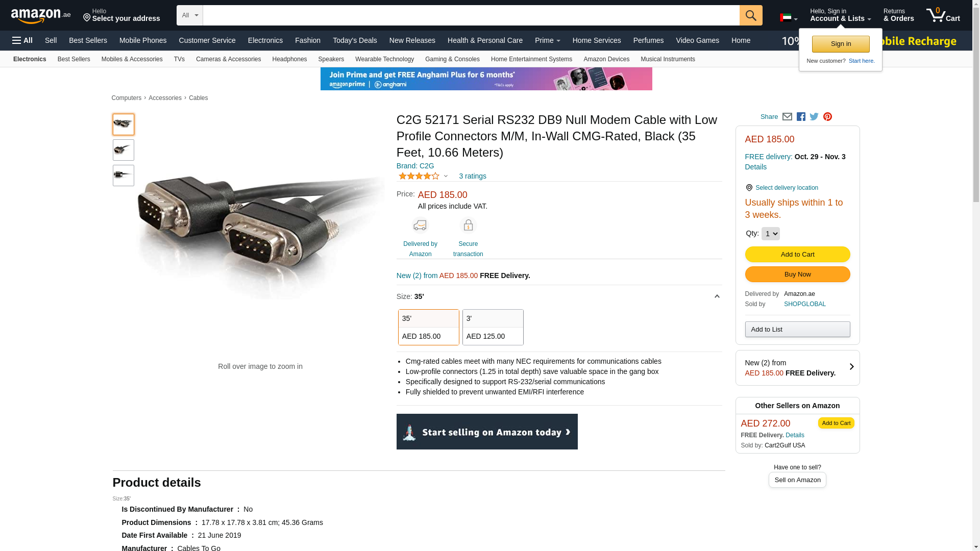Expand the search category All dropdown
The image size is (980, 551).
(x=189, y=15)
